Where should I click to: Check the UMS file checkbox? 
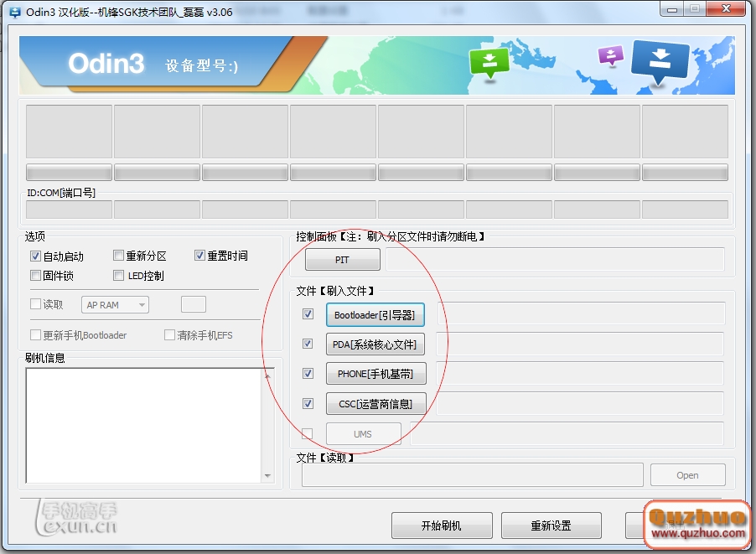click(307, 433)
